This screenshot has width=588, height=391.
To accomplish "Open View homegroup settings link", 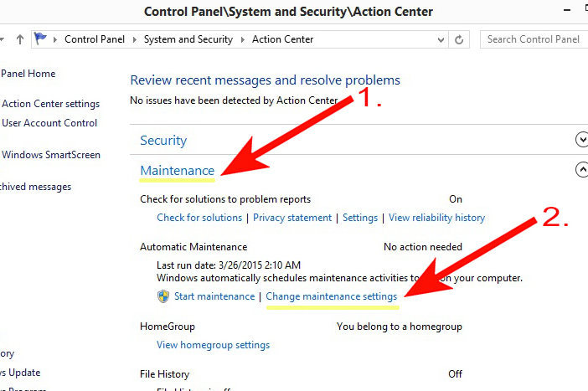I will click(213, 345).
